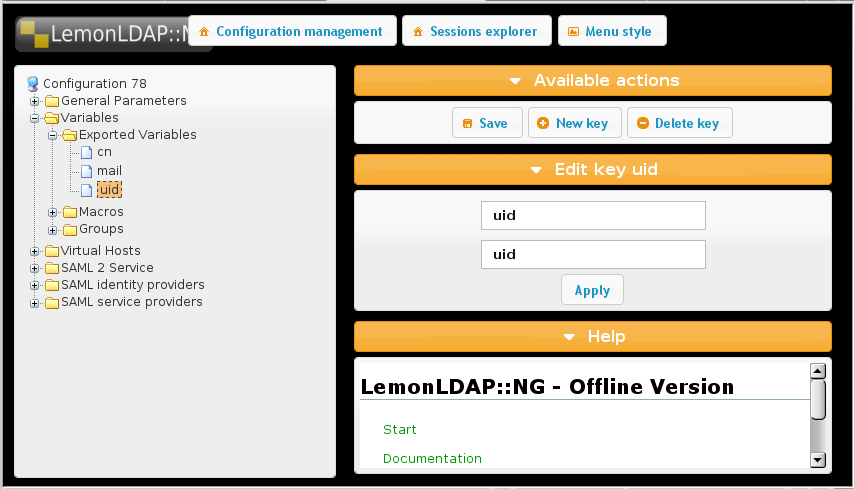
Task: Click the Exported Variables folder icon
Action: 70,135
